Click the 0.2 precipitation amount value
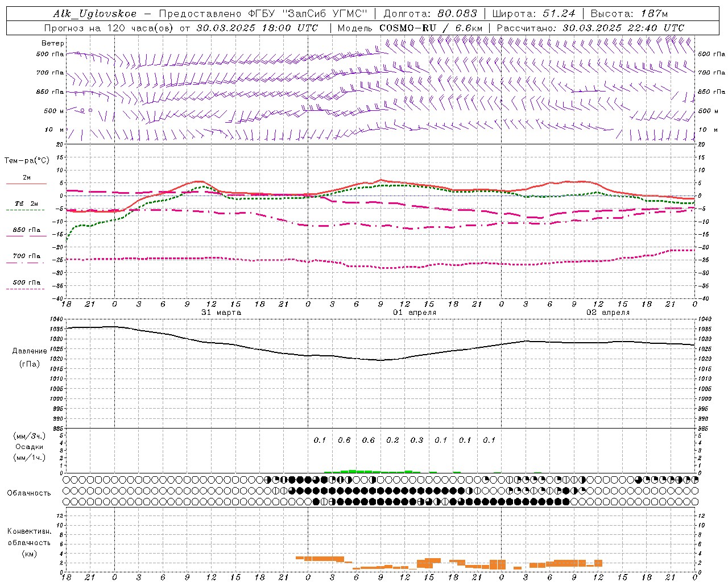Screen dimensions: 728x582 point(392,440)
